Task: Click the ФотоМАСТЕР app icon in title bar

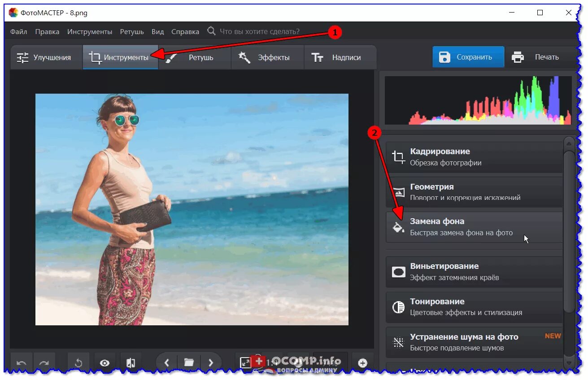Action: (x=13, y=13)
